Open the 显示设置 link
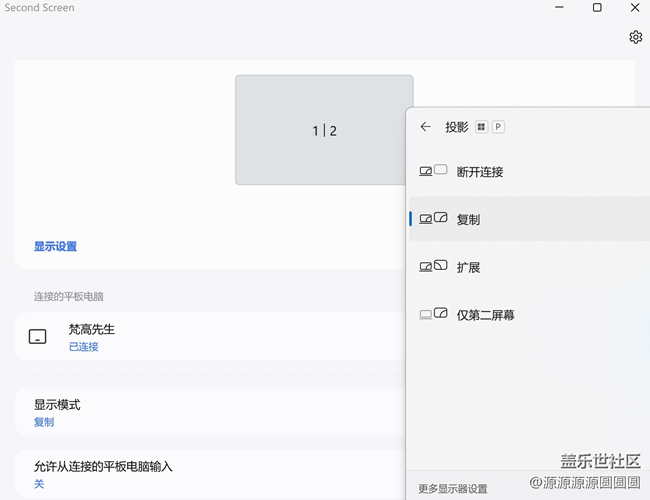This screenshot has height=500, width=650. pos(55,246)
